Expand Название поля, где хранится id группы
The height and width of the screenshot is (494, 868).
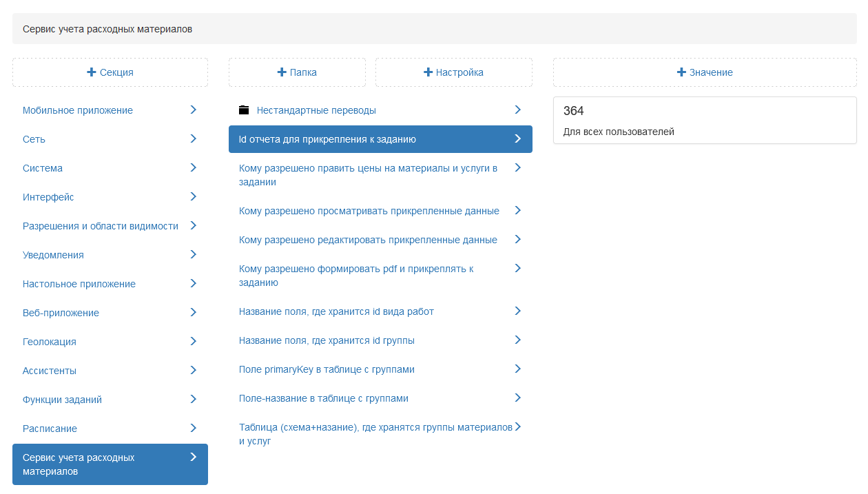[x=517, y=340]
